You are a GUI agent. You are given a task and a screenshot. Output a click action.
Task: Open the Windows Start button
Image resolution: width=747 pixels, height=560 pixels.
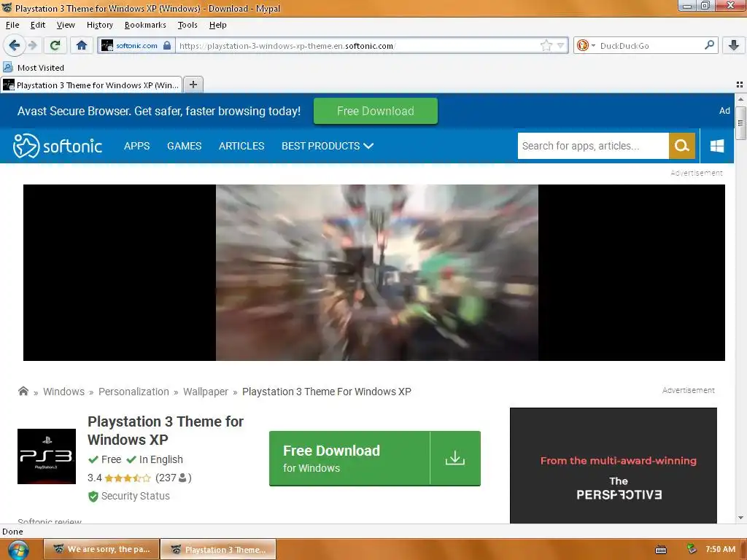pos(18,550)
